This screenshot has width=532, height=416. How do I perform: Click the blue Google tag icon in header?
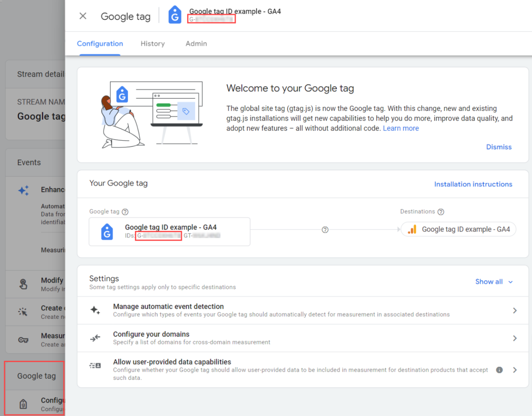click(175, 15)
